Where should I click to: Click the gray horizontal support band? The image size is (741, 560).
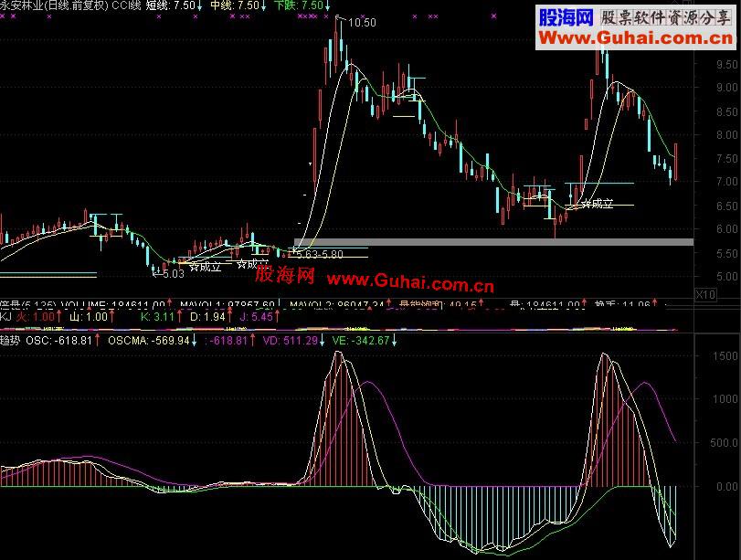[x=493, y=242]
